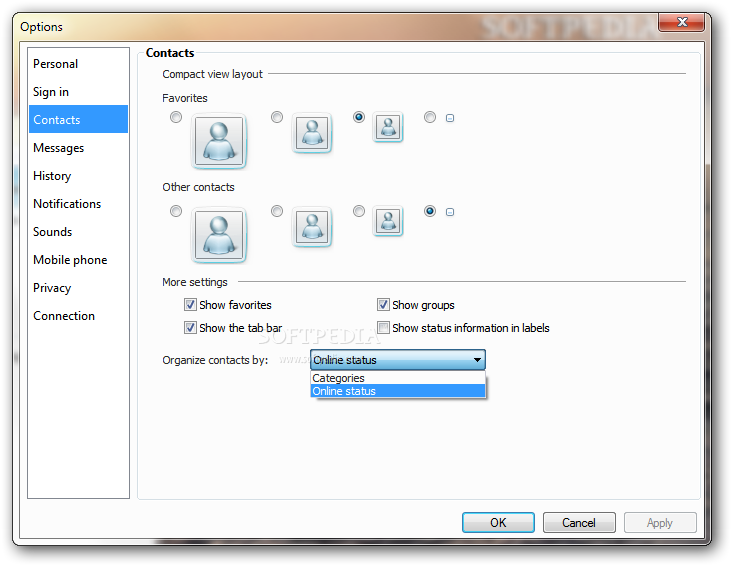Go to History options

coord(78,176)
